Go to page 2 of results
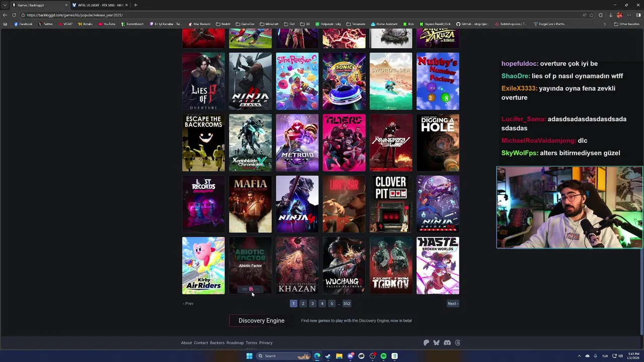 pyautogui.click(x=303, y=304)
